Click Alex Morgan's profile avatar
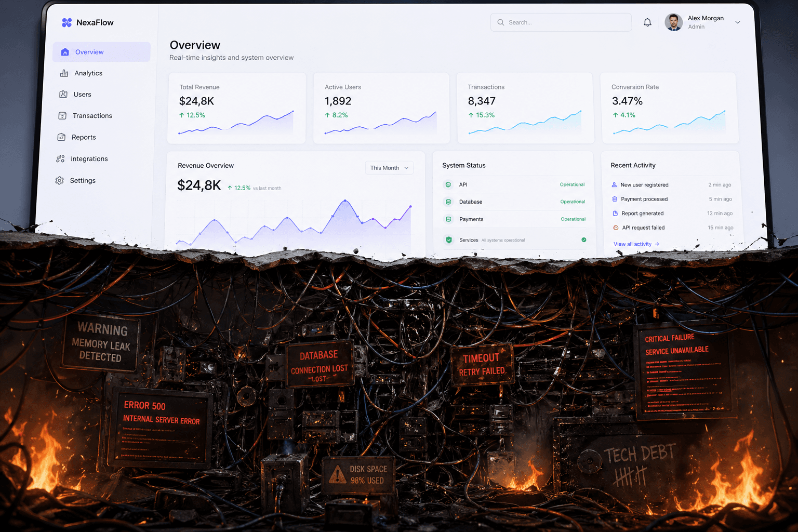This screenshot has width=798, height=532. (x=673, y=22)
